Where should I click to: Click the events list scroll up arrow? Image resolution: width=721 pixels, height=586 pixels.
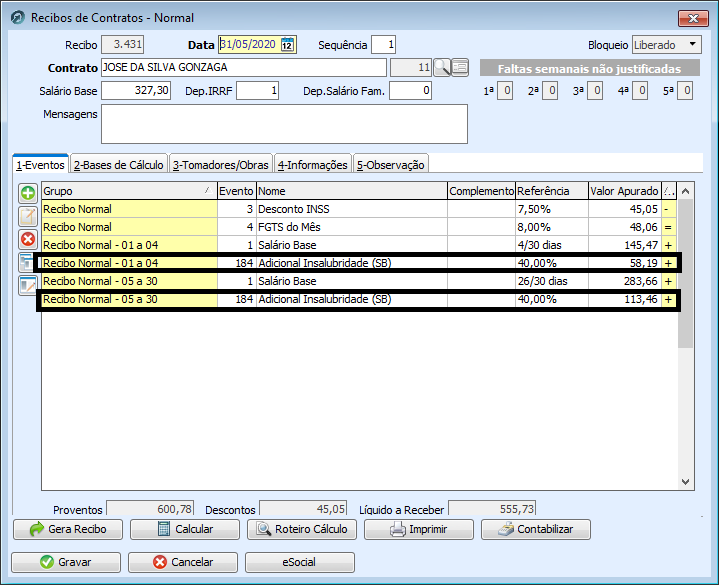coord(686,191)
